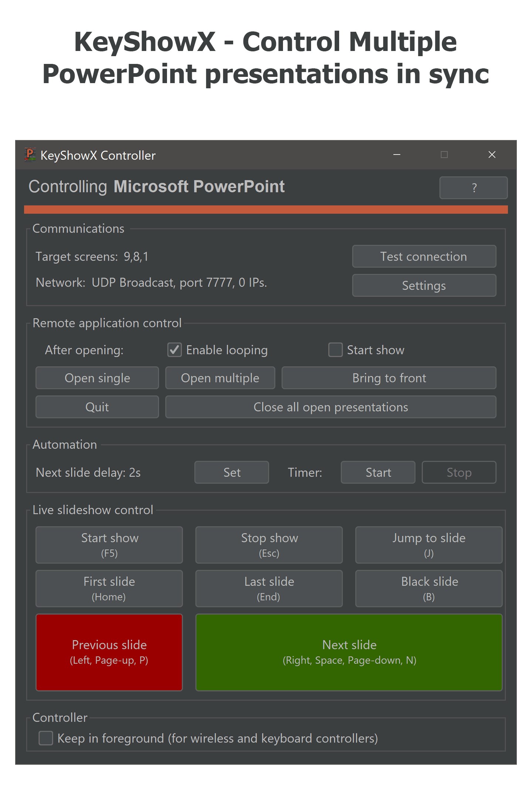Start the automation timer

pos(378,472)
